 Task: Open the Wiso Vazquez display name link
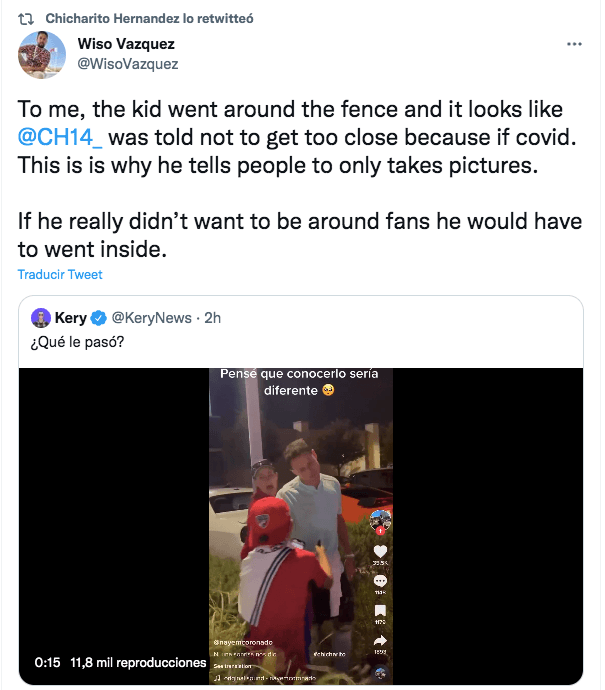tap(127, 44)
